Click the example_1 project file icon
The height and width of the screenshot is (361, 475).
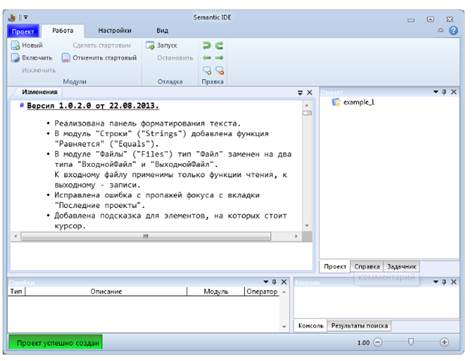point(336,102)
